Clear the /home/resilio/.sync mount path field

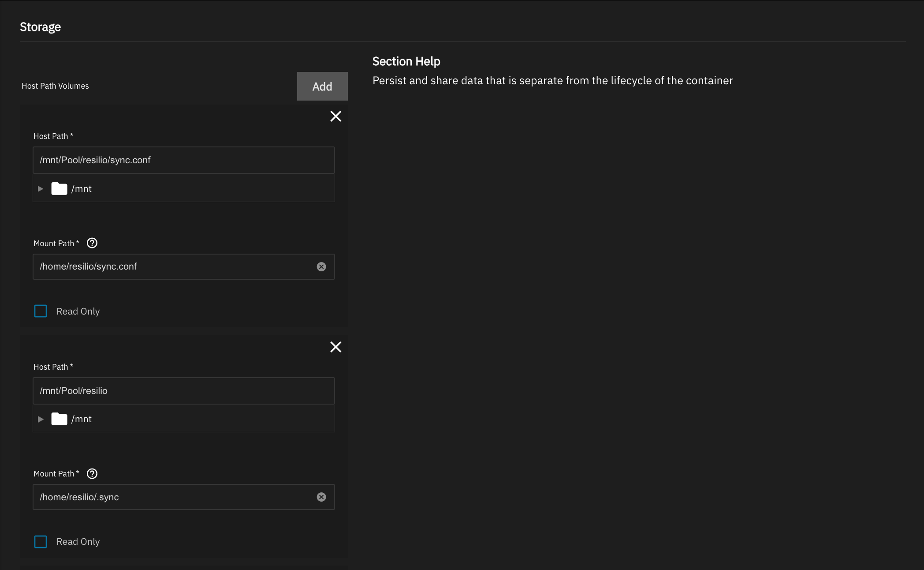pos(321,497)
